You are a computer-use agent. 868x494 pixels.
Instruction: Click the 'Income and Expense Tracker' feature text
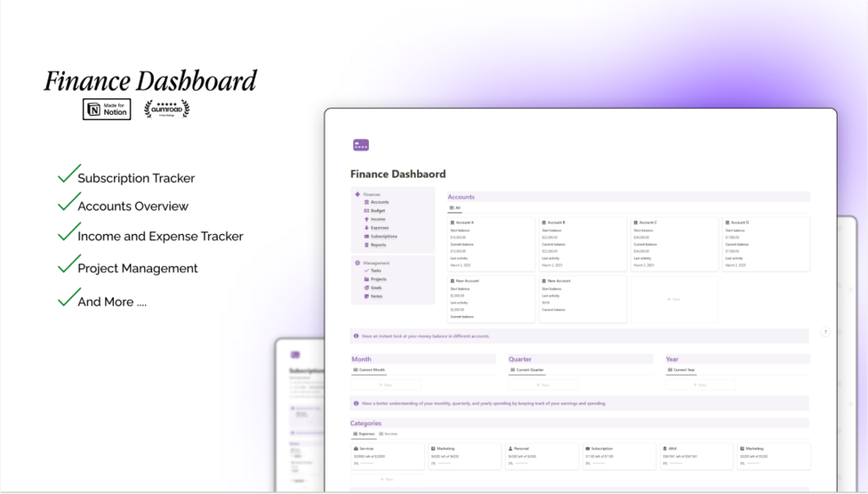[x=161, y=237]
